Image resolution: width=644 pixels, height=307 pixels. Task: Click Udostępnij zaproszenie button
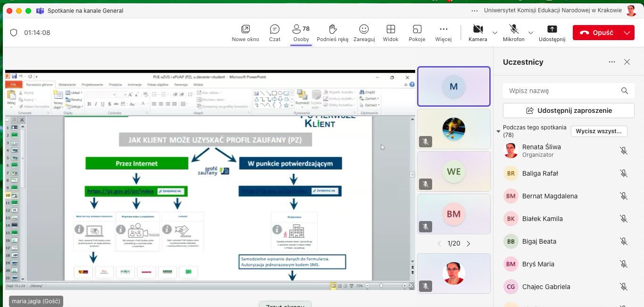(569, 111)
